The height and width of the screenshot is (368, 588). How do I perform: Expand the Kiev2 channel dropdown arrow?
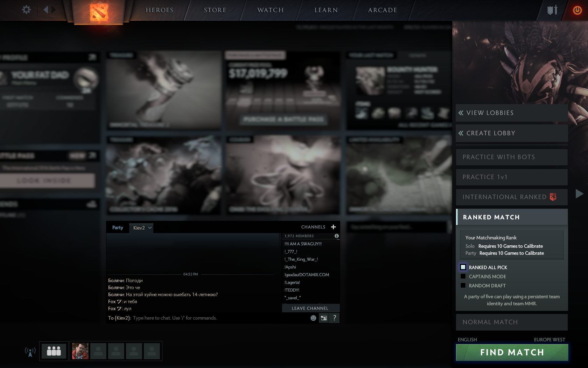pos(150,227)
